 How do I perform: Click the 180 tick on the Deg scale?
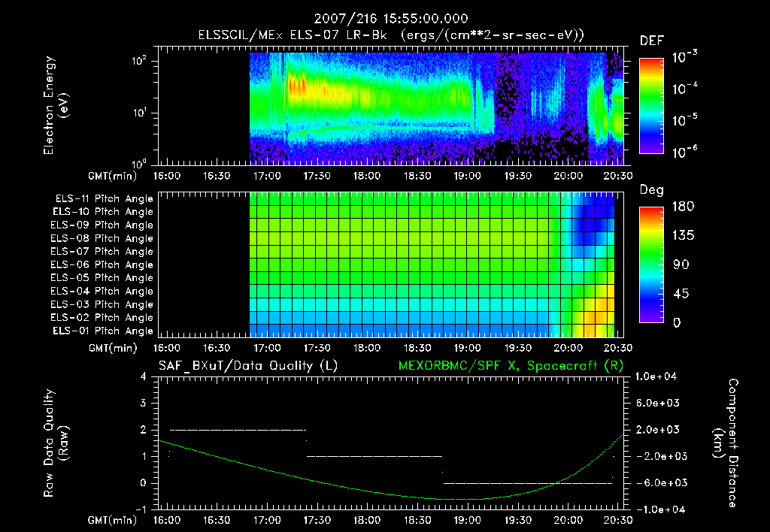(x=683, y=207)
